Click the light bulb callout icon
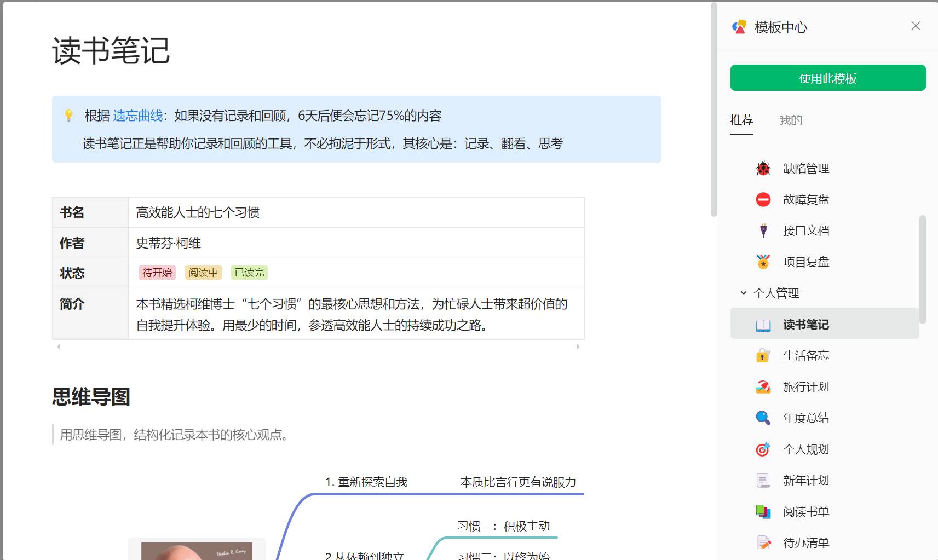The width and height of the screenshot is (938, 560). pos(68,115)
